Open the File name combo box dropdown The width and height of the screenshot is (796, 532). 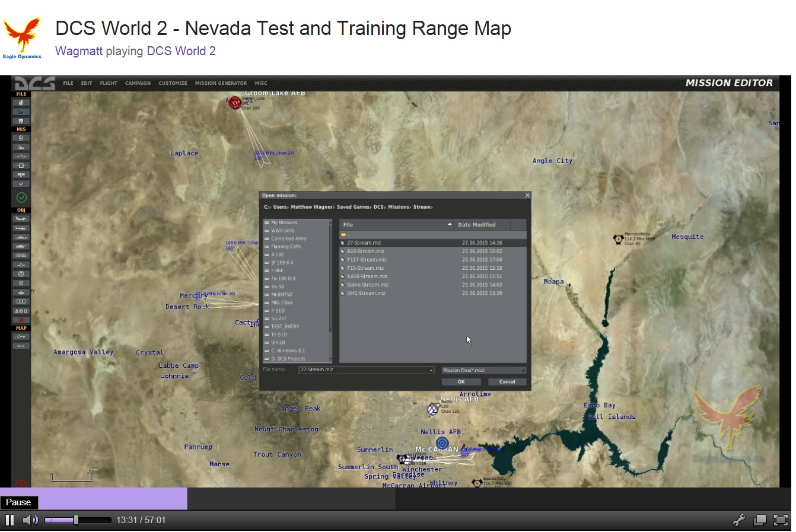[x=431, y=370]
